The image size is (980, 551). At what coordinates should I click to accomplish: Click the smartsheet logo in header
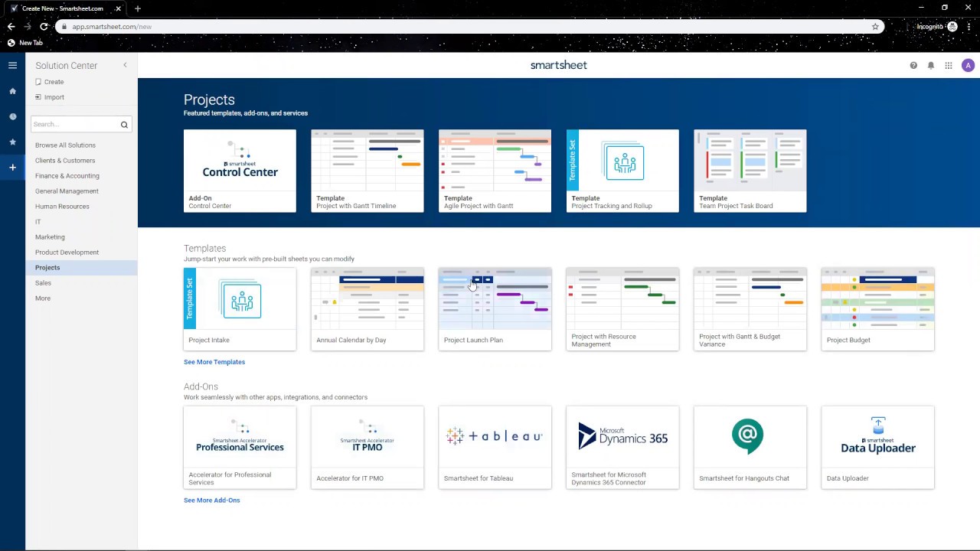click(x=559, y=65)
